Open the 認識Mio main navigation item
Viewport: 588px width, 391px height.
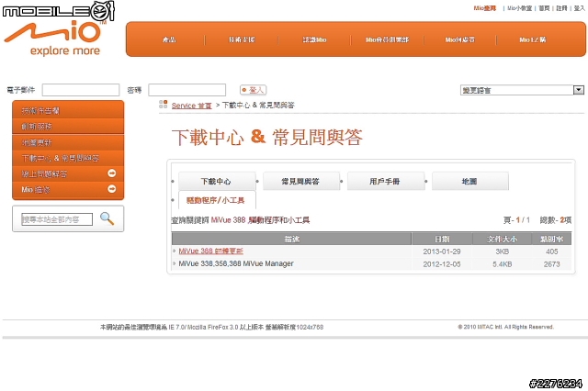pos(314,39)
